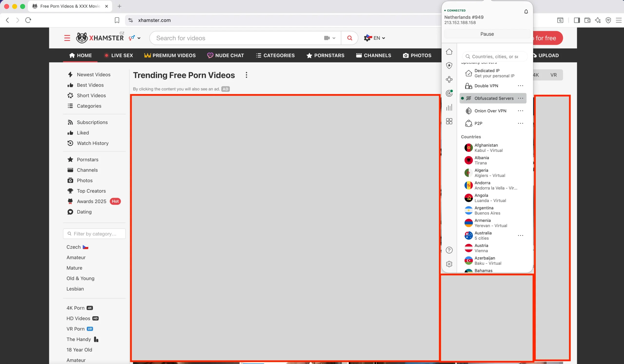
Task: Click the red search magnifier icon
Action: click(349, 38)
